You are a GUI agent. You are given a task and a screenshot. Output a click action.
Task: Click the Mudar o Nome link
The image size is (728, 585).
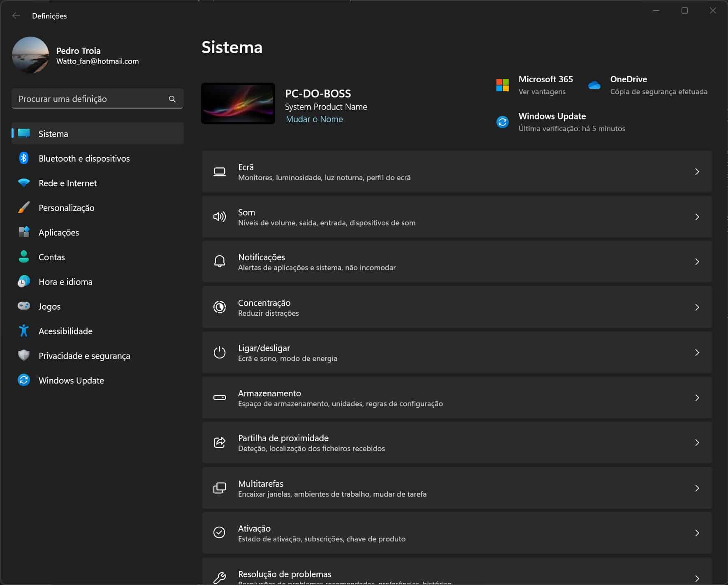click(x=314, y=119)
